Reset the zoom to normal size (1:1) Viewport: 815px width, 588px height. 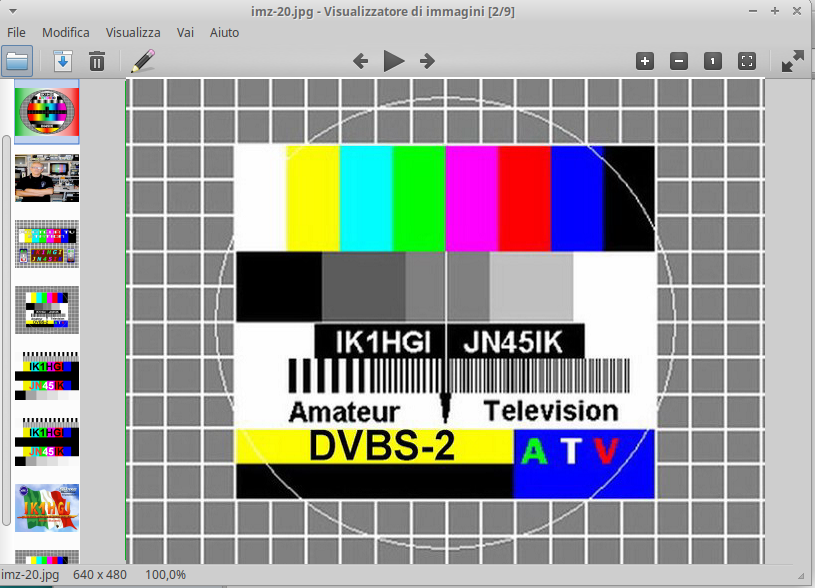point(713,61)
